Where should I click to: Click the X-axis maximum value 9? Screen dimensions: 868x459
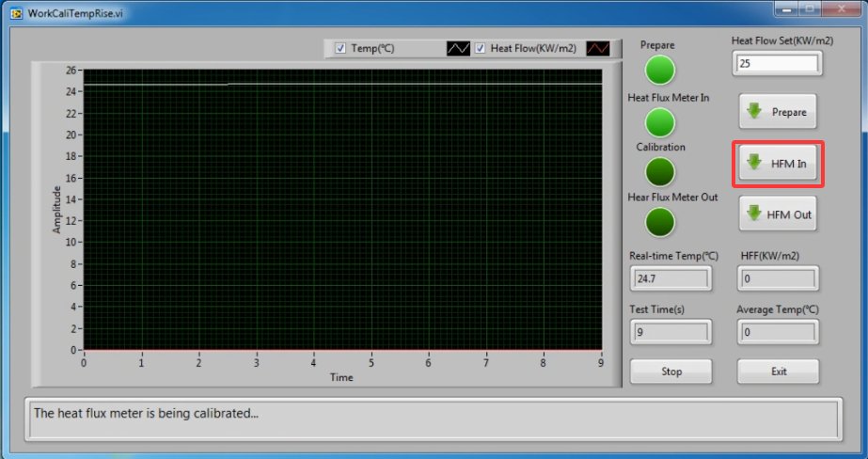[601, 363]
